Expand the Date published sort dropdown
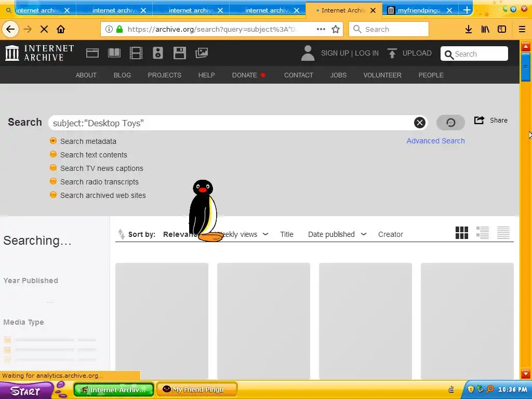 click(x=363, y=234)
